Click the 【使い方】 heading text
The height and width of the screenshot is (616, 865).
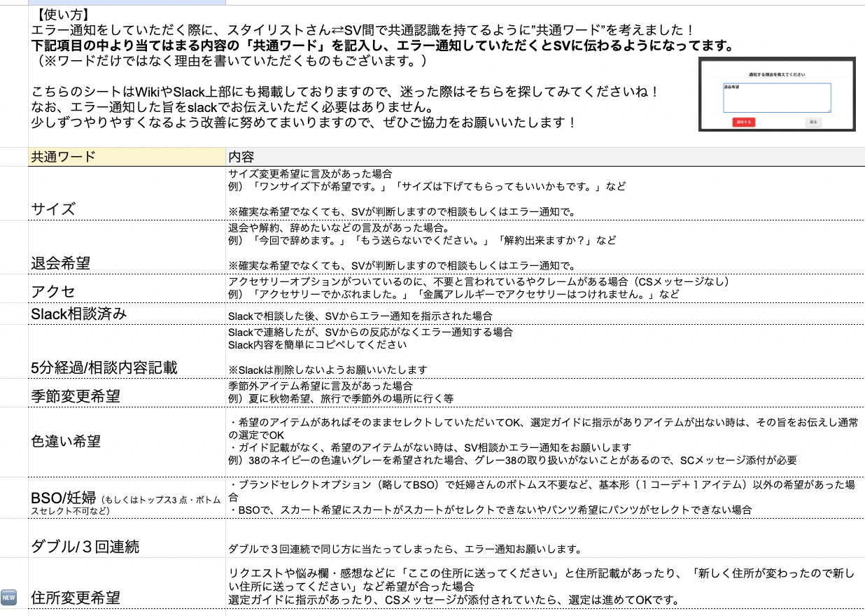pyautogui.click(x=60, y=14)
